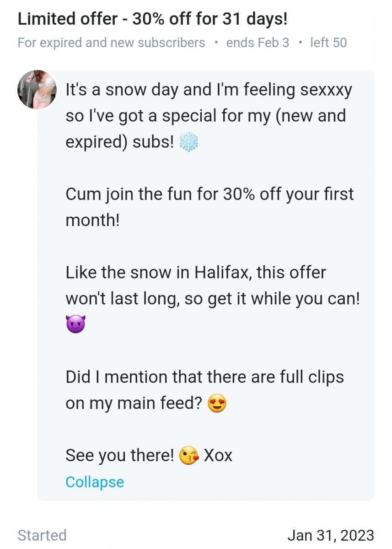Image resolution: width=392 pixels, height=549 pixels.
Task: Click the '30% off your first month' sentence
Action: click(210, 207)
